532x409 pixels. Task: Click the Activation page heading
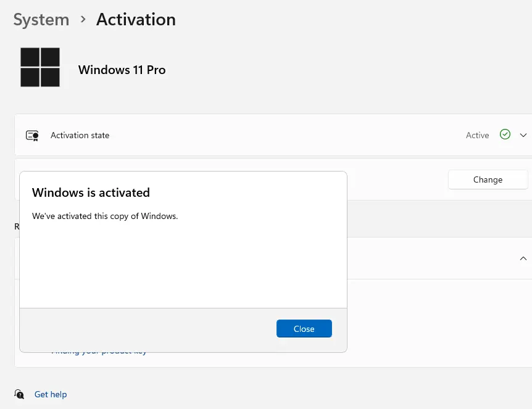136,19
